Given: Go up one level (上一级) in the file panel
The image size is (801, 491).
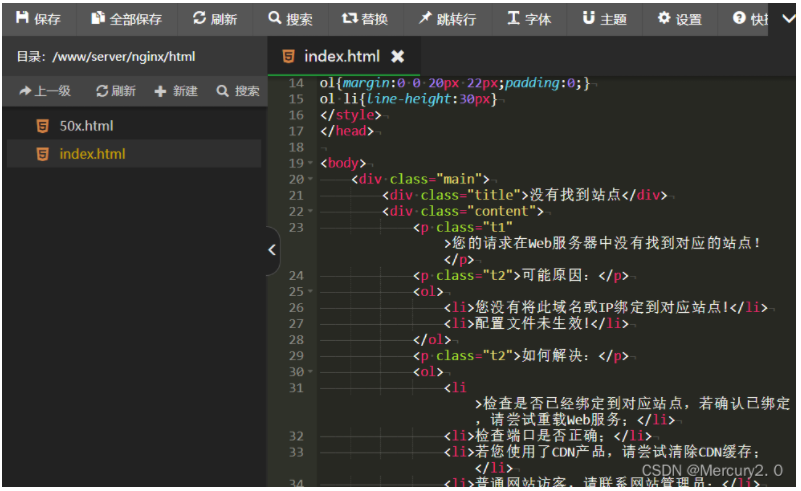Looking at the screenshot, I should click(x=45, y=91).
